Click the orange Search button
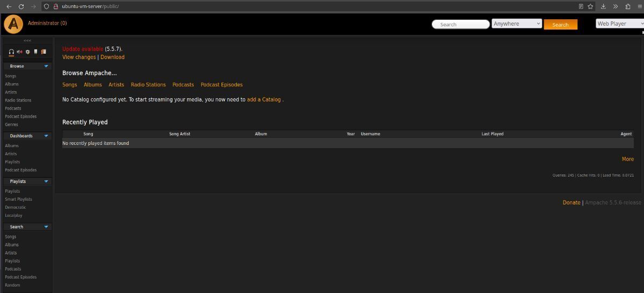Image resolution: width=644 pixels, height=293 pixels. 560,25
